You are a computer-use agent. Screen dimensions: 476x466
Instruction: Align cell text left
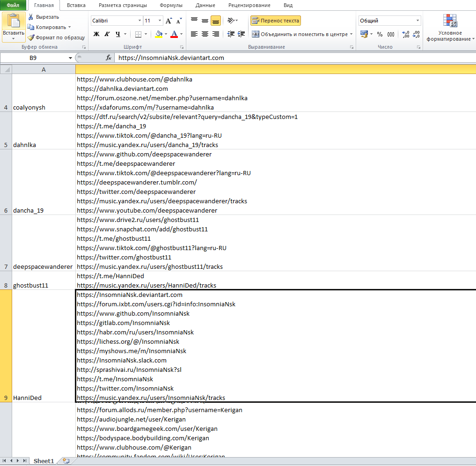[x=194, y=34]
